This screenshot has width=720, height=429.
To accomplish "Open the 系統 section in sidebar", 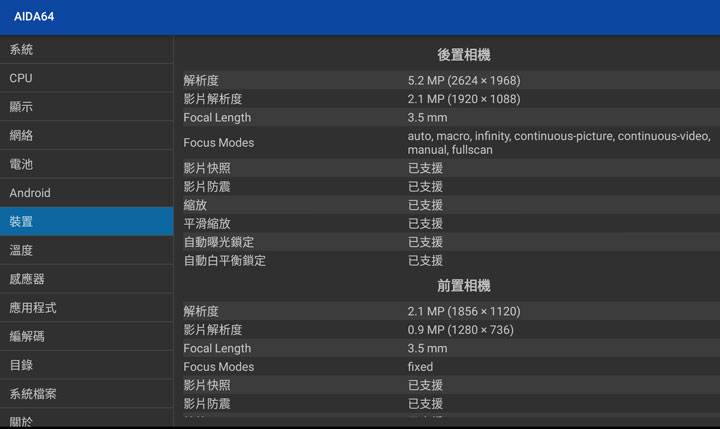I will pos(86,50).
